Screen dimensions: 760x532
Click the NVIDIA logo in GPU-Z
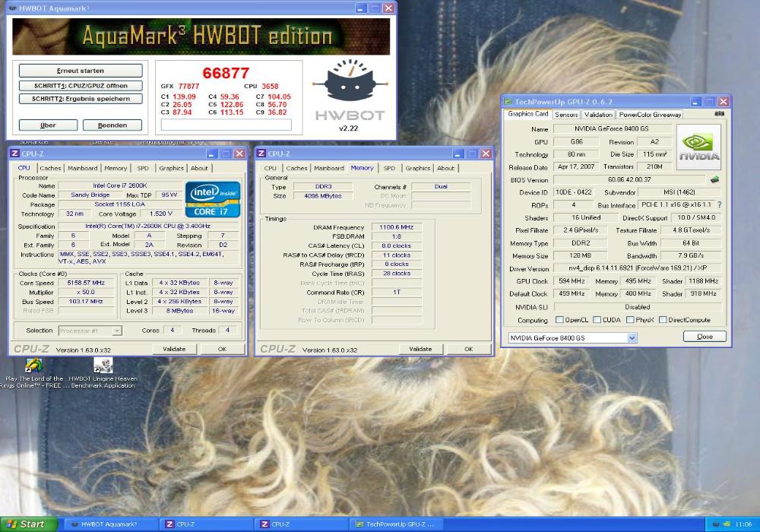pyautogui.click(x=698, y=147)
